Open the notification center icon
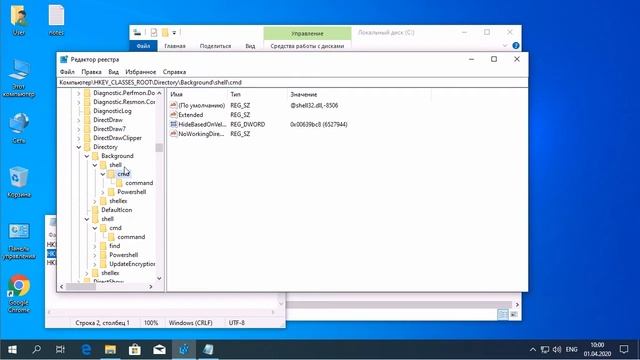This screenshot has width=640, height=360. [x=624, y=349]
